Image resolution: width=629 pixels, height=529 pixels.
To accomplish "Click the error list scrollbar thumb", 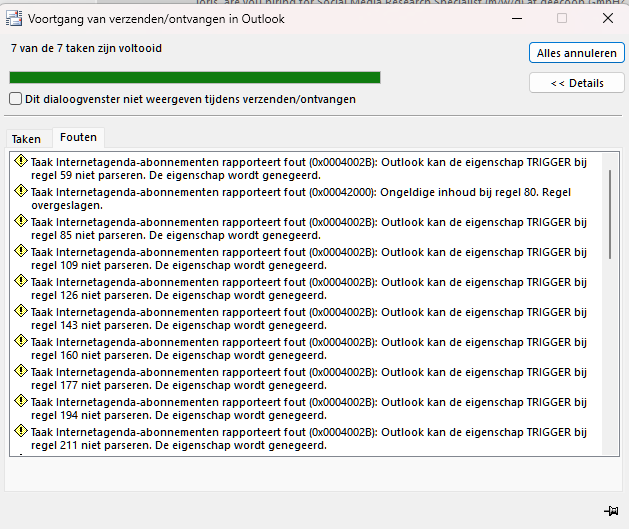I will pos(610,214).
